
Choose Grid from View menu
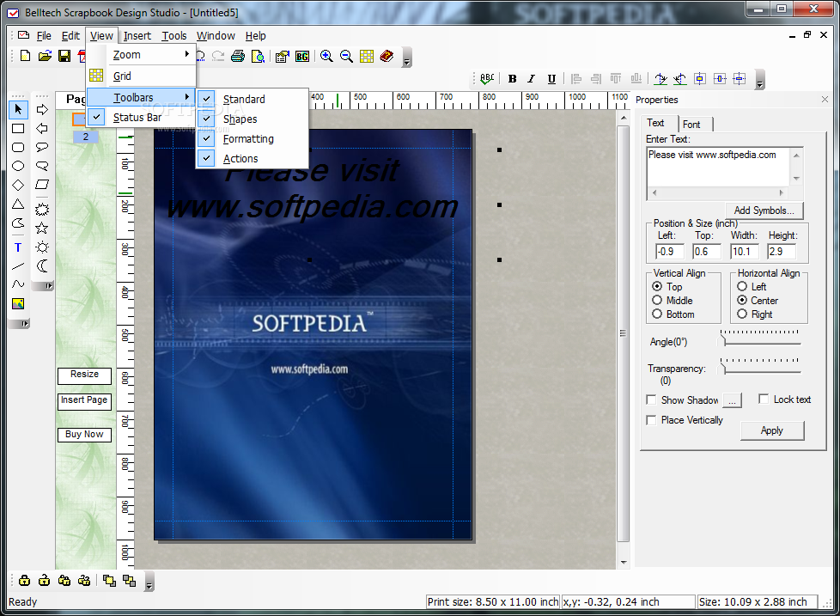141,76
